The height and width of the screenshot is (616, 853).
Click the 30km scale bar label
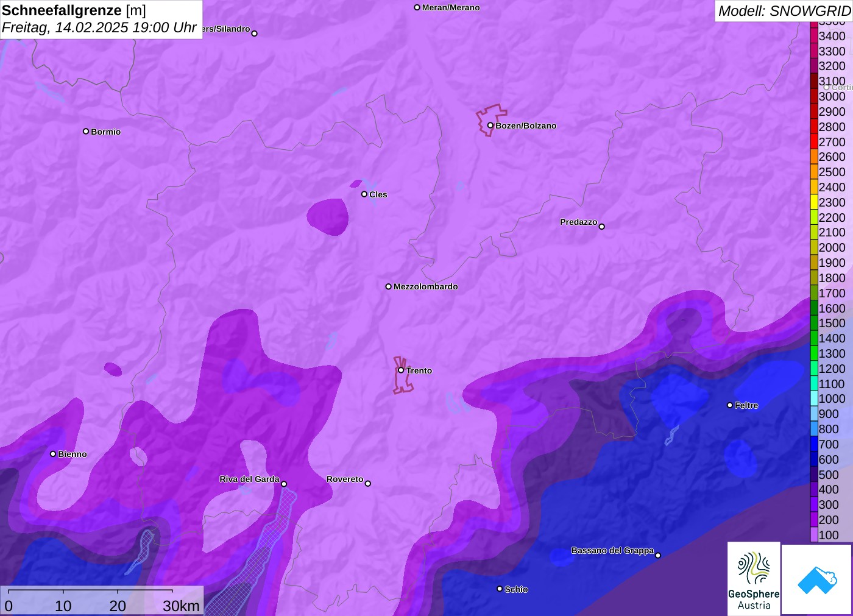[x=181, y=606]
